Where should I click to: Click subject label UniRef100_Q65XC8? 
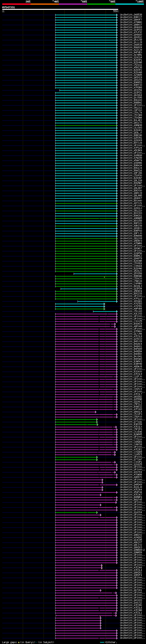pyautogui.click(x=131, y=77)
